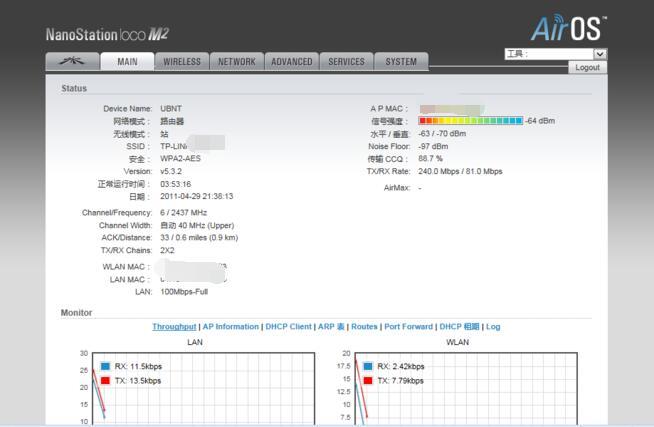Open the Routes link
This screenshot has height=427, width=654.
364,327
